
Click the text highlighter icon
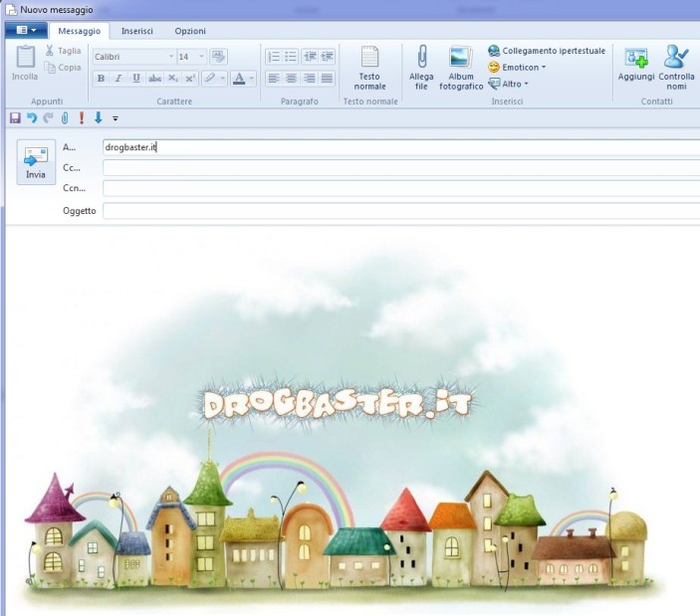pyautogui.click(x=210, y=79)
